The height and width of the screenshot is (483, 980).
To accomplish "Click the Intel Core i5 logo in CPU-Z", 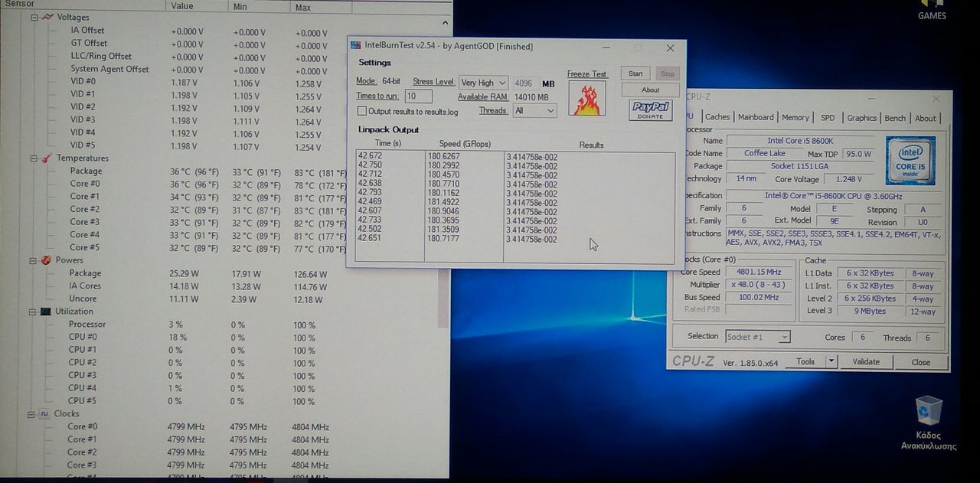I will tap(910, 161).
